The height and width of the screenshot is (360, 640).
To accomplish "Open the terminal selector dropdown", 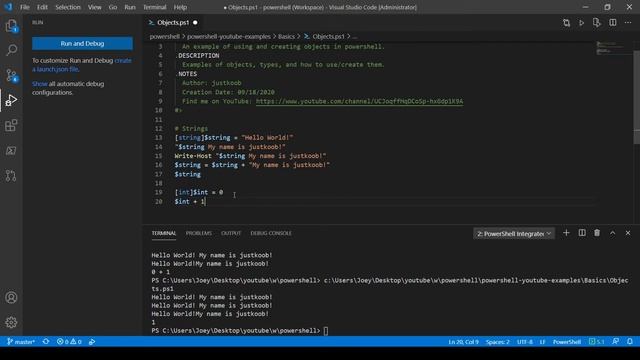I will pyautogui.click(x=514, y=233).
